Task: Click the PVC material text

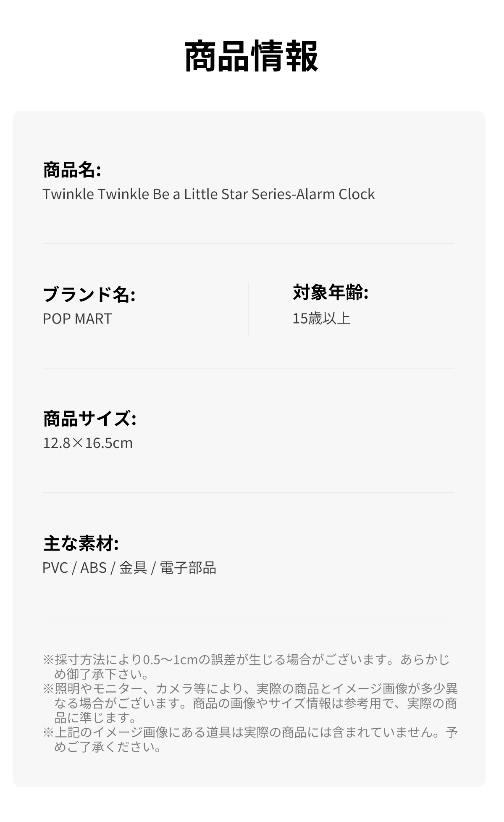Action: pos(55,568)
